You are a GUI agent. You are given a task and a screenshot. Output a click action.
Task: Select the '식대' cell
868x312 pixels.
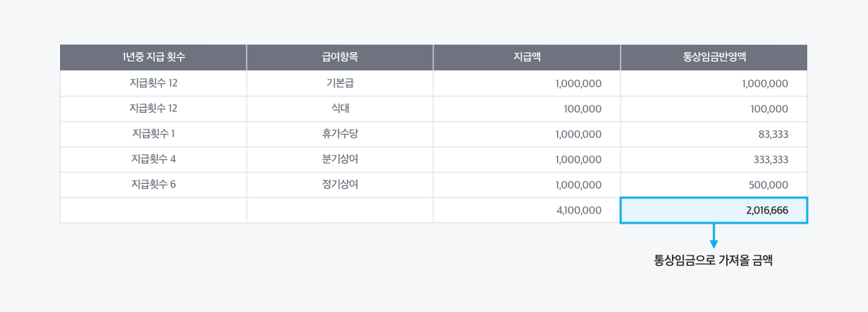340,109
